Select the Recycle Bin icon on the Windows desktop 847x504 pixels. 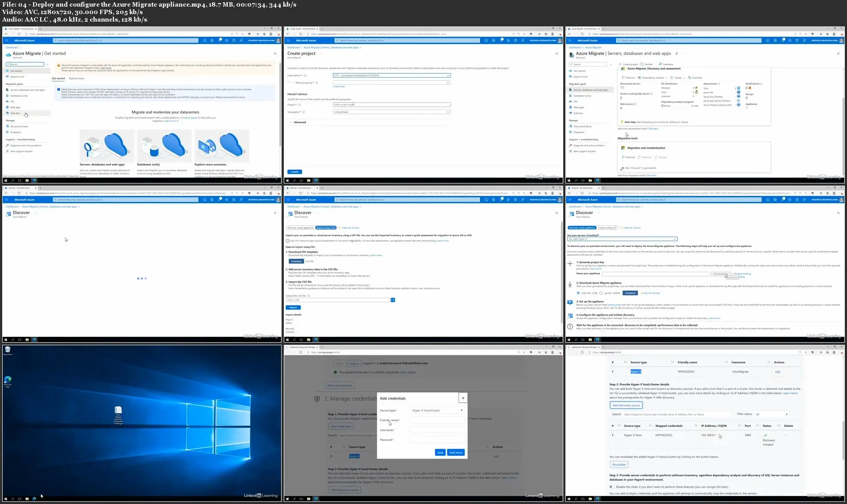pos(8,351)
